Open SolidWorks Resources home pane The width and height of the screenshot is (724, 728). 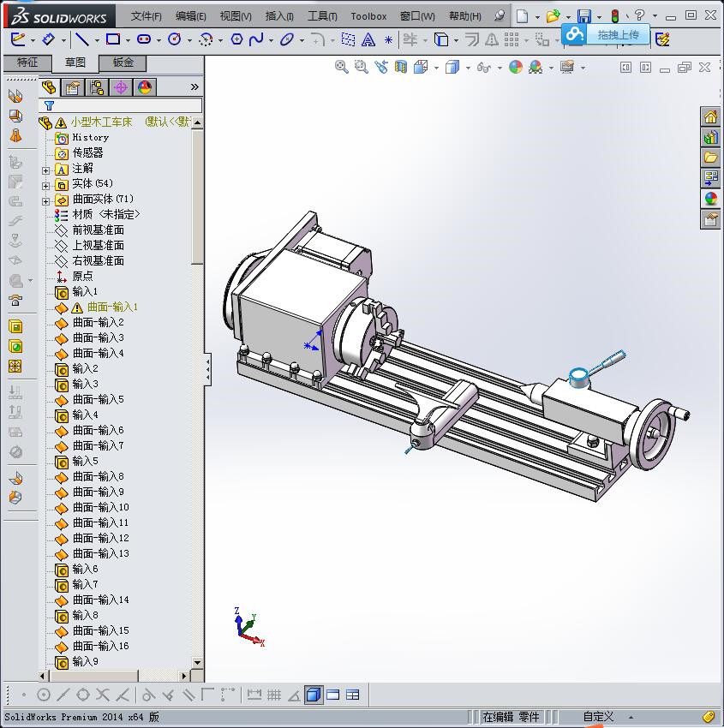point(710,116)
